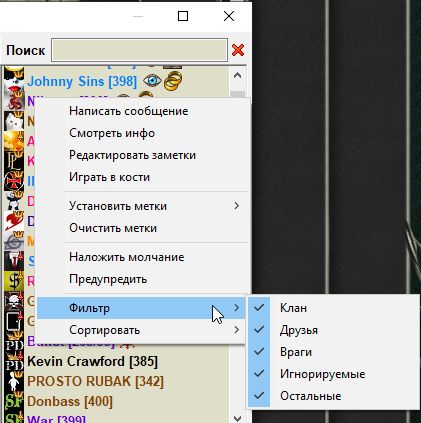Viewport: 421px width, 423px height.
Task: Click the scrollbar down arrow of player list
Action: pyautogui.click(x=237, y=418)
